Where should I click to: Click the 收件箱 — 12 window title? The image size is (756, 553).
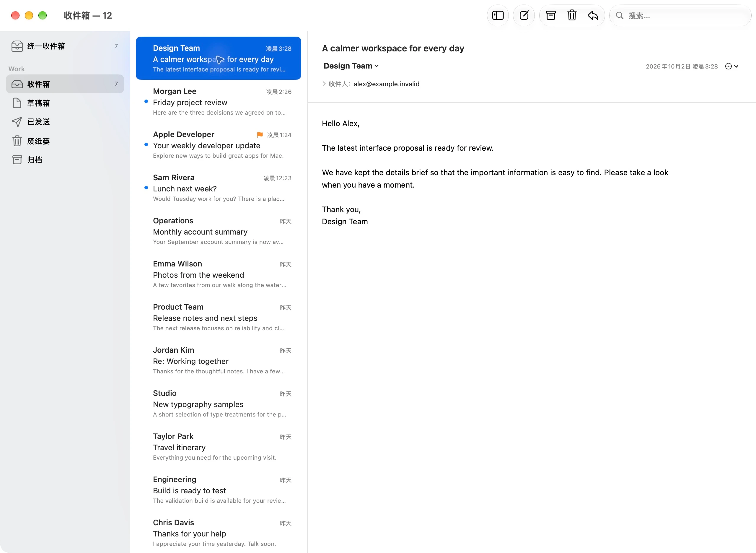[88, 15]
